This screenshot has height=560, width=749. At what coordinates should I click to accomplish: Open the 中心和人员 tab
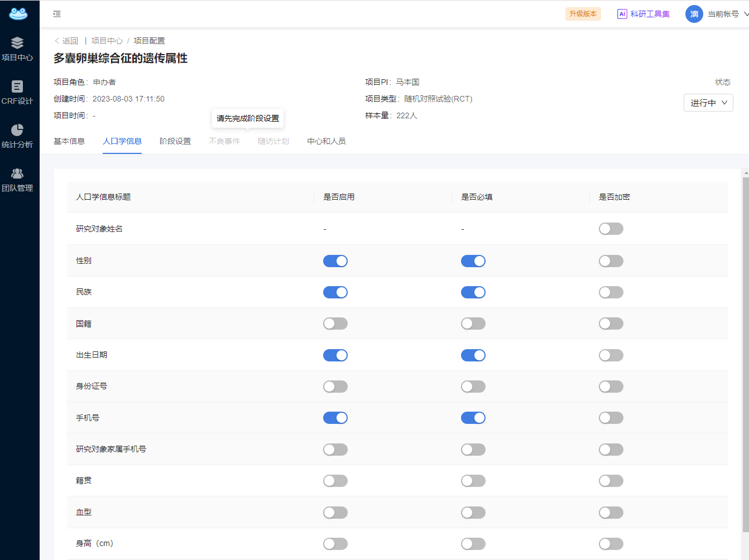coord(326,141)
